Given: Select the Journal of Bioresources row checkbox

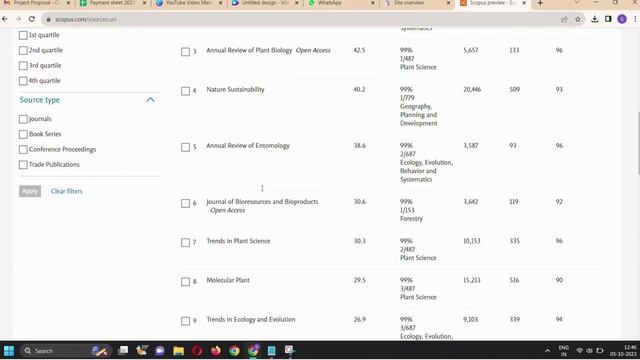Looking at the screenshot, I should coord(185,203).
